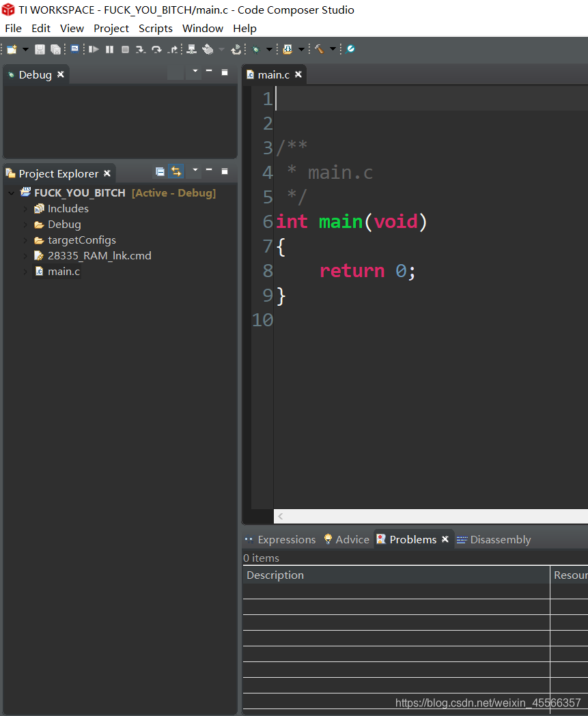Screen dimensions: 588x716
Task: Switch to the Disassembly tab
Action: coord(501,540)
